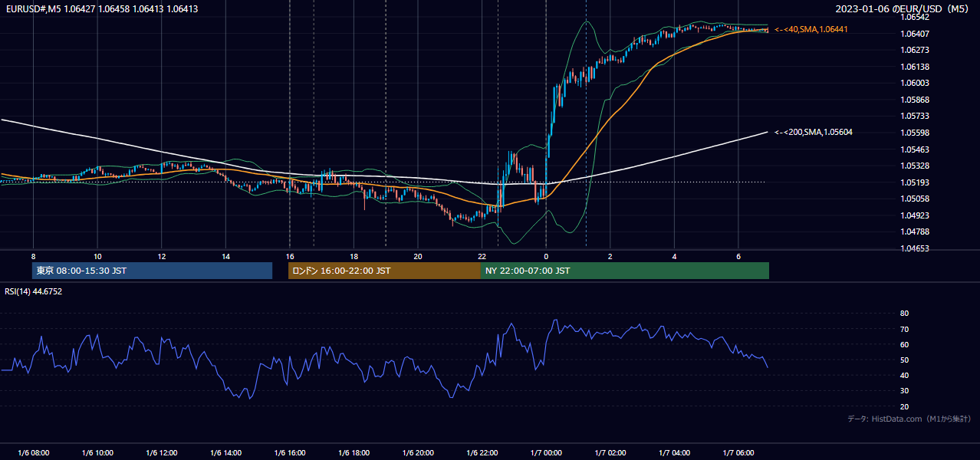Image resolution: width=980 pixels, height=460 pixels.
Task: Click hour label 8 under price chart
Action: coord(33,256)
